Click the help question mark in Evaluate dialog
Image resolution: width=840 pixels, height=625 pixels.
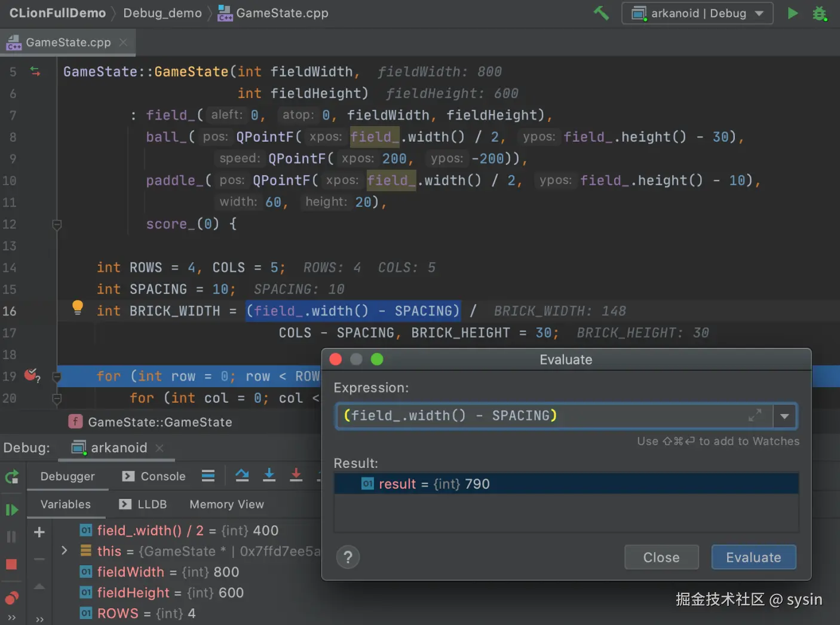tap(348, 557)
